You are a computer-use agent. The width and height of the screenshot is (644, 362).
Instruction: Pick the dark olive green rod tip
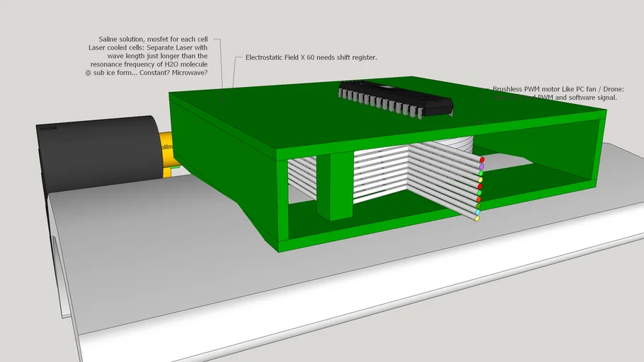pyautogui.click(x=478, y=206)
